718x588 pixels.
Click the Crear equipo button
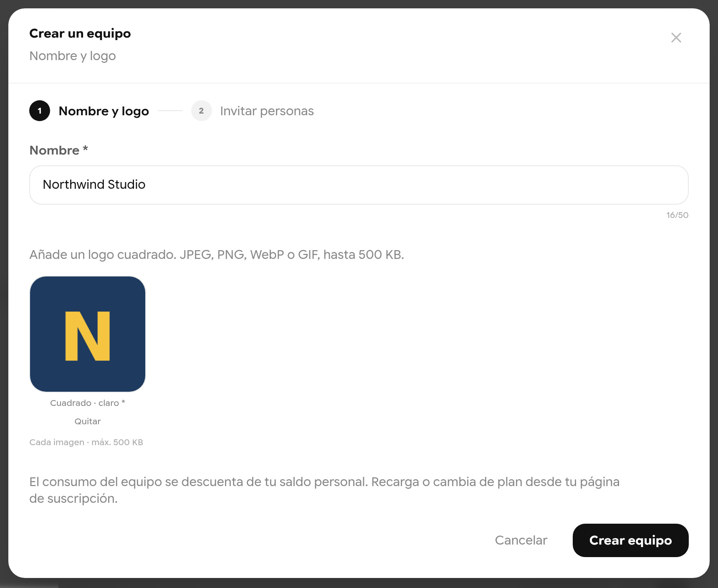click(x=630, y=540)
